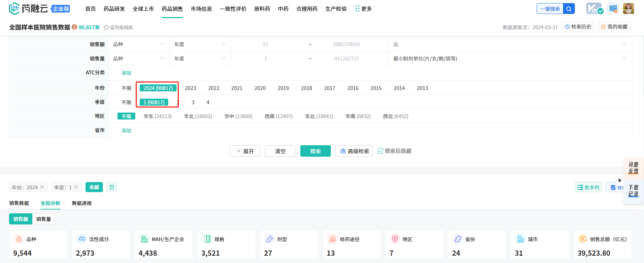Expand the 元 currency unit dropdown
The image size is (644, 263).
coord(510,44)
